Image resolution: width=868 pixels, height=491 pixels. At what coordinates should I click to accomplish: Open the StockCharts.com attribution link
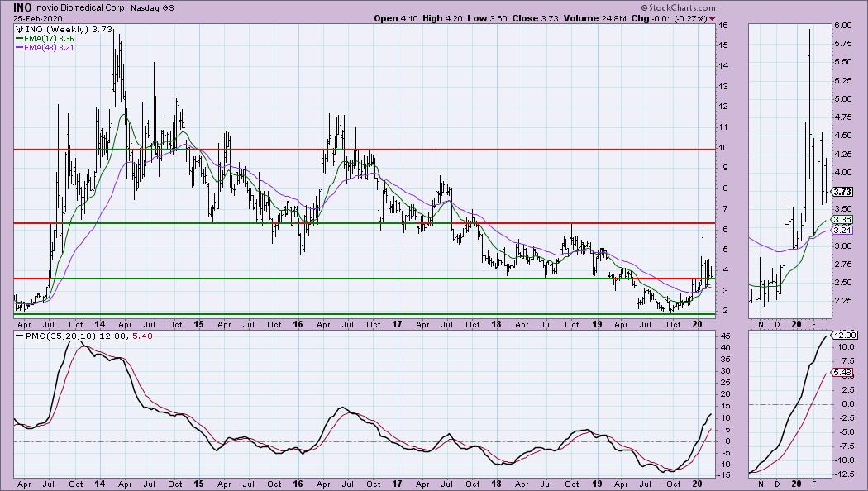(x=678, y=7)
